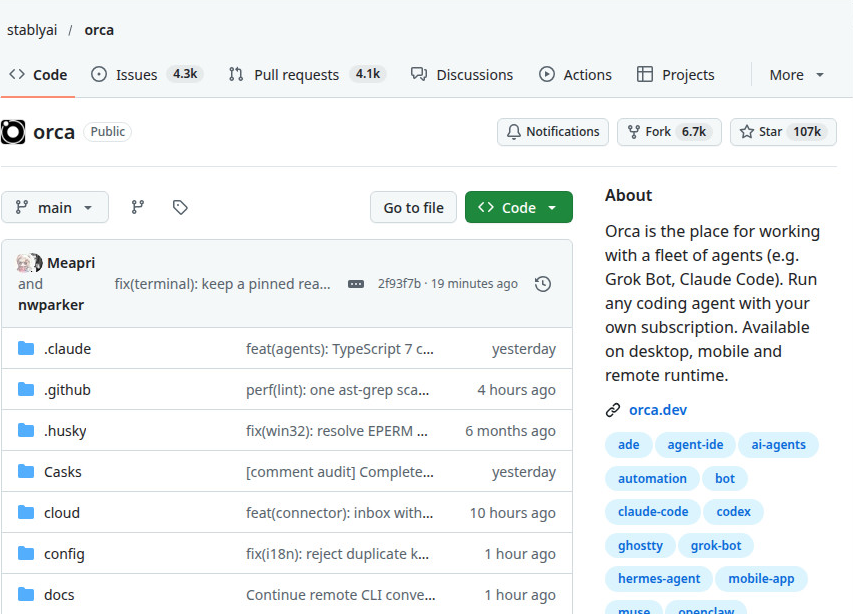Open the feat(agents) TypeScript 7 commit

pyautogui.click(x=340, y=349)
